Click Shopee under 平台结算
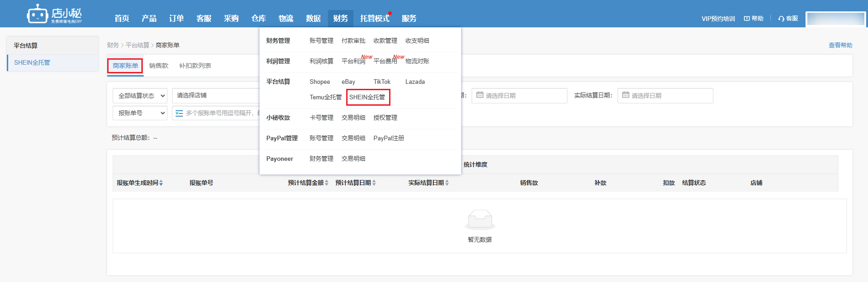The height and width of the screenshot is (282, 868). pos(320,82)
